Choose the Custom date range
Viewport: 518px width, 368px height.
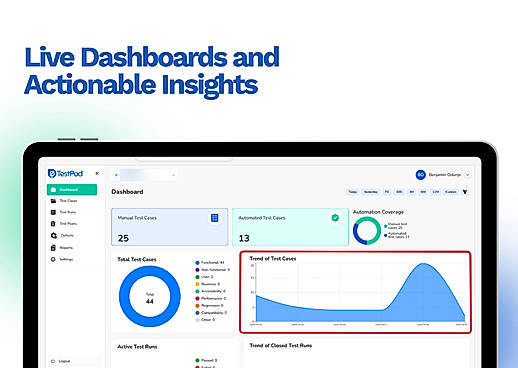(451, 192)
